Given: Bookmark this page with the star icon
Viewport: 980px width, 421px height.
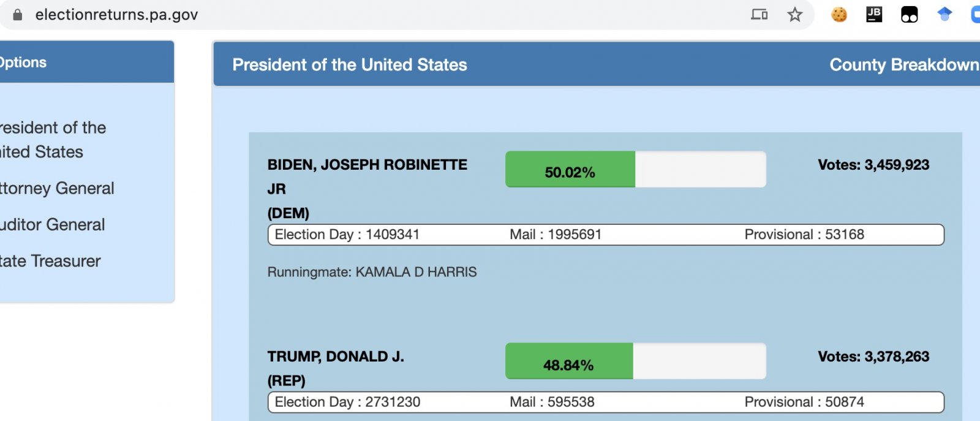Looking at the screenshot, I should click(795, 15).
